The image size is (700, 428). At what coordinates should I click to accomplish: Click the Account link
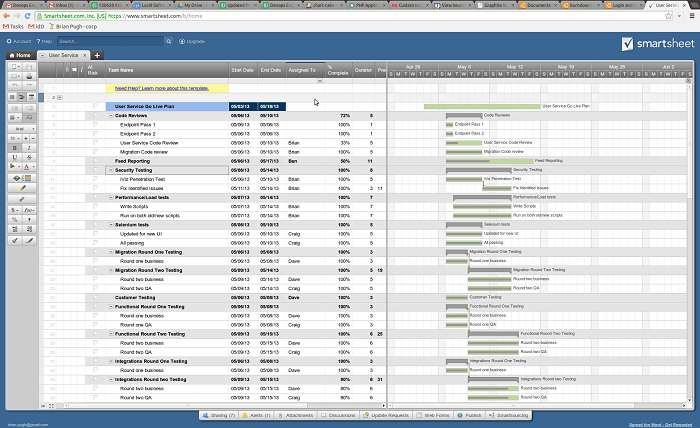[x=19, y=41]
